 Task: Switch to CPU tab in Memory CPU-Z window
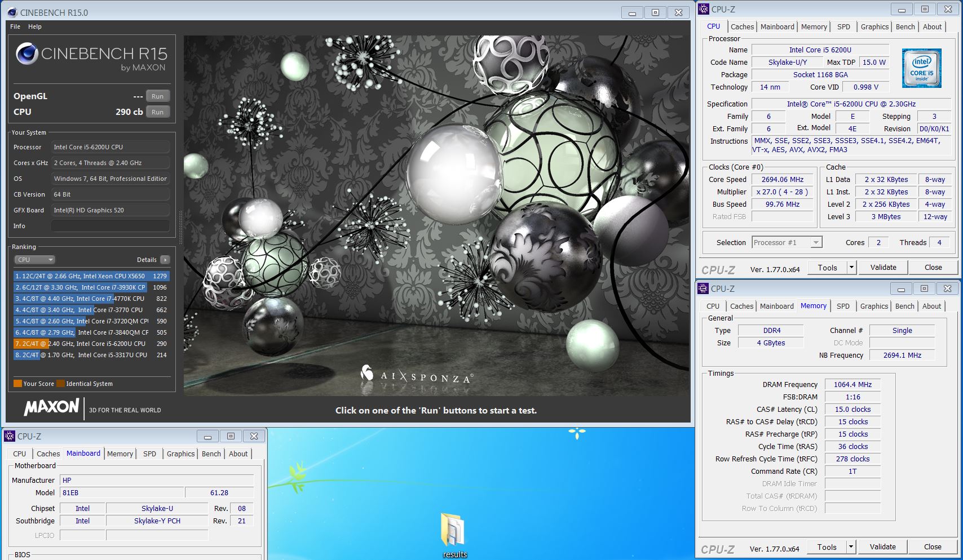[713, 306]
